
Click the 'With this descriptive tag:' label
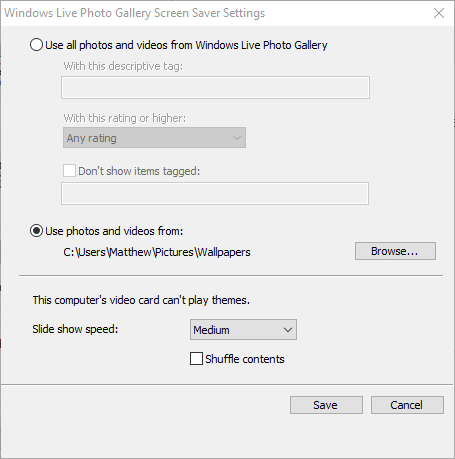click(123, 66)
